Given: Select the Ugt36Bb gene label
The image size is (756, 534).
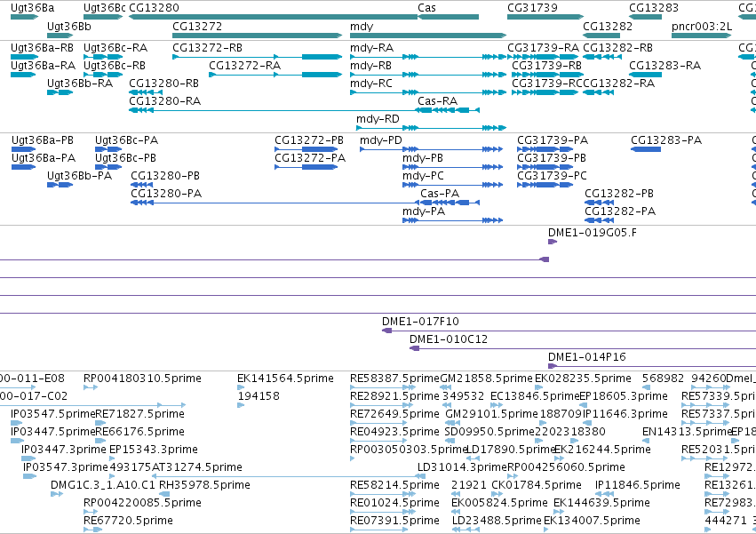Looking at the screenshot, I should pos(69,26).
